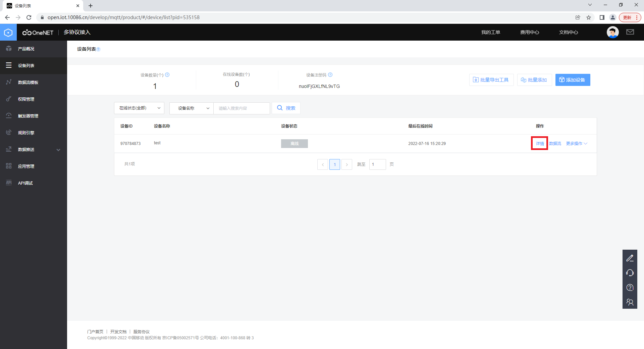Open the Details link for device test
The width and height of the screenshot is (644, 349).
coord(540,144)
